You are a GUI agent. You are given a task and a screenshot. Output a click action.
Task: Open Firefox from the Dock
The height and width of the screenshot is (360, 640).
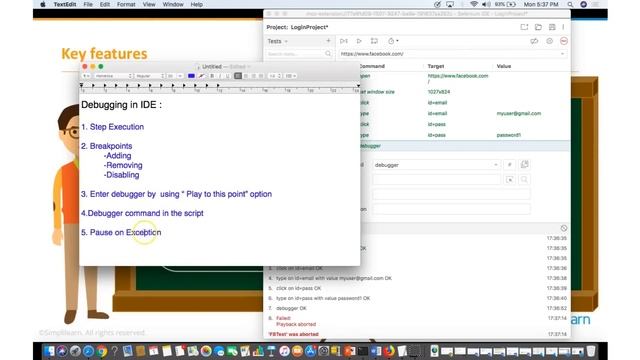pyautogui.click(x=389, y=351)
